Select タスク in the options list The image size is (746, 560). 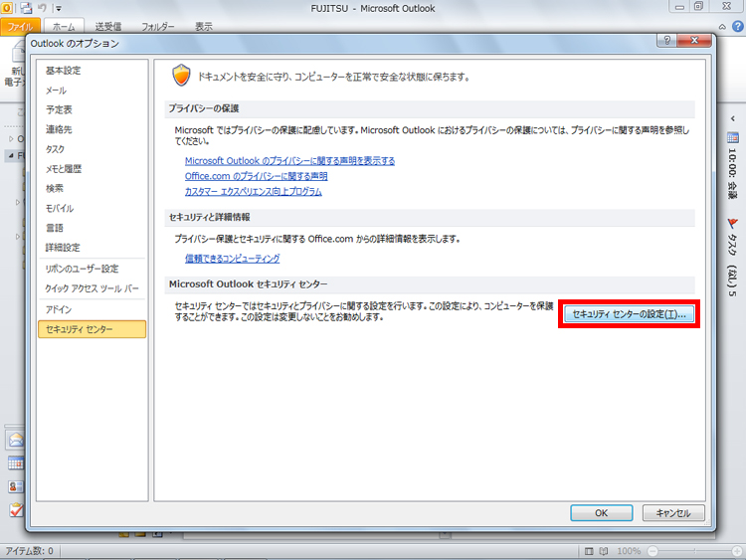coord(93,149)
